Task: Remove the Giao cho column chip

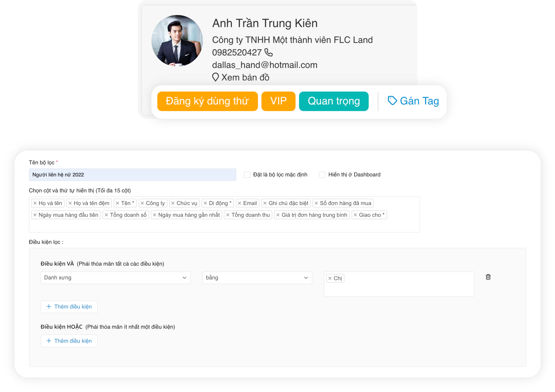Action: 355,215
